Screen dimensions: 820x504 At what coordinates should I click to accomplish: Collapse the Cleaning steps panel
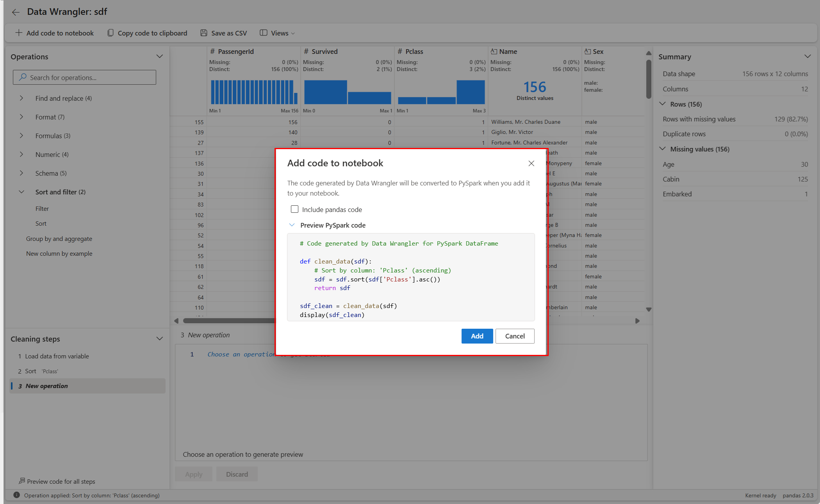[159, 339]
